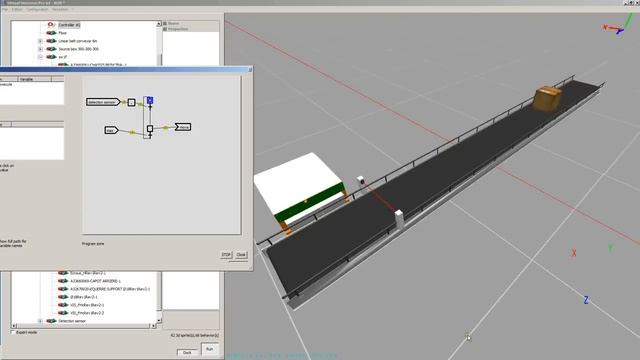Click the square block connected to Move
The image size is (640, 360).
coord(150,129)
